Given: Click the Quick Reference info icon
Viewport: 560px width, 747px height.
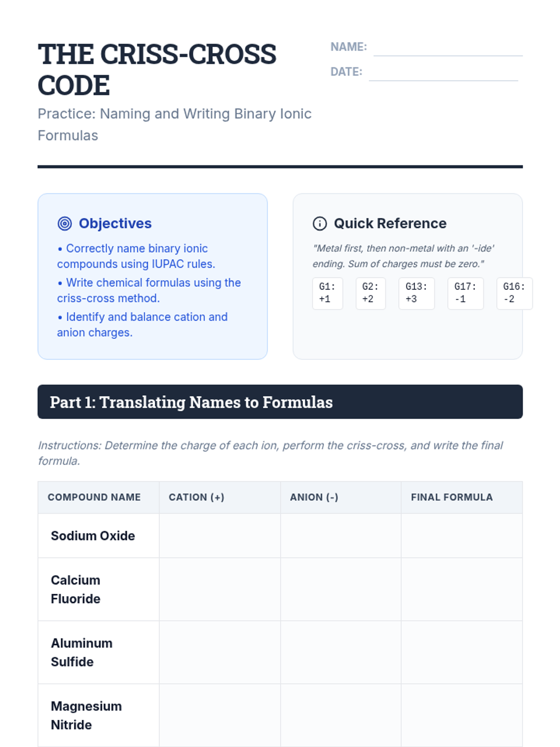Looking at the screenshot, I should [x=320, y=224].
